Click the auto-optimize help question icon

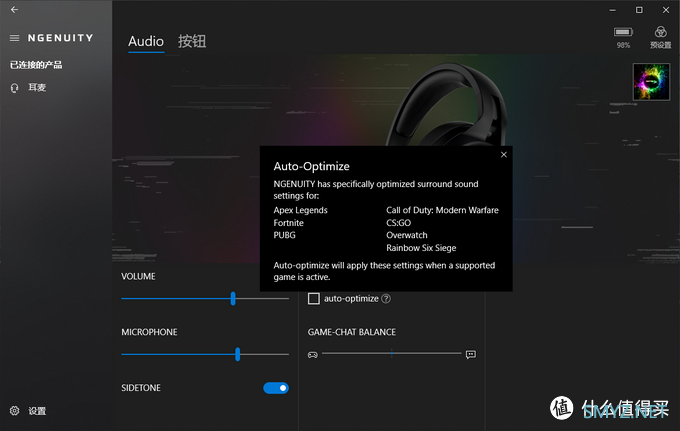(386, 299)
